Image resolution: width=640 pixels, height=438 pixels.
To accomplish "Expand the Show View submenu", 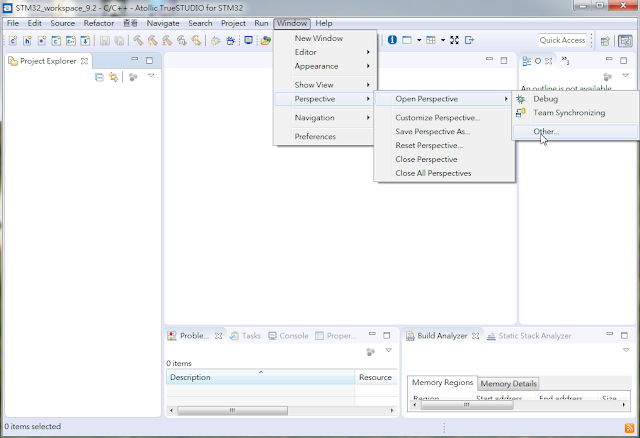I will (x=325, y=85).
